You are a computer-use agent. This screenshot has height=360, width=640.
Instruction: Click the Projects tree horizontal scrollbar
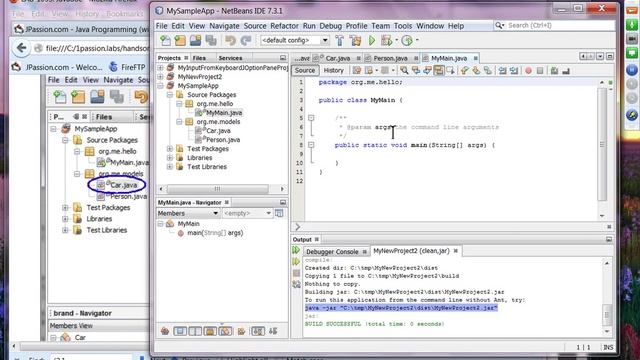coord(217,189)
